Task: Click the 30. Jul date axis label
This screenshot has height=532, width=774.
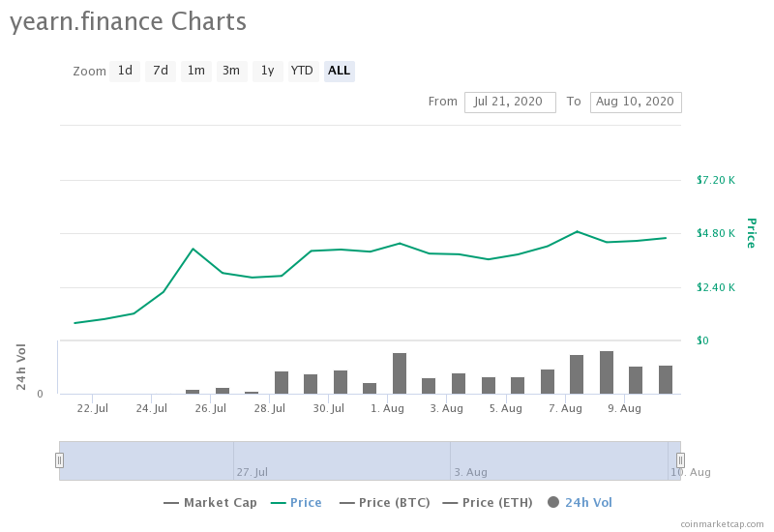Action: pos(329,408)
